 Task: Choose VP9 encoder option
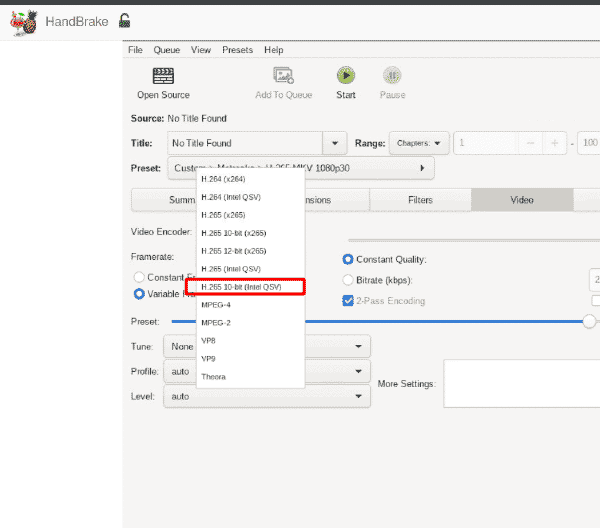tap(251, 359)
